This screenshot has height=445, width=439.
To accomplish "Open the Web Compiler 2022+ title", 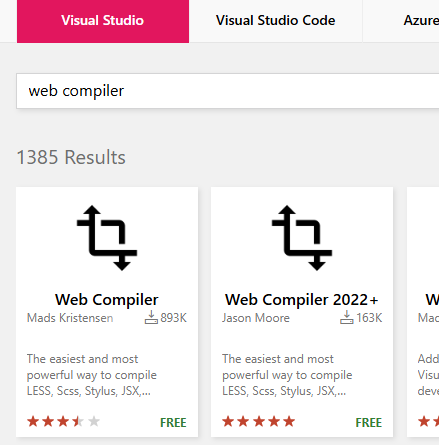I will pos(302,299).
